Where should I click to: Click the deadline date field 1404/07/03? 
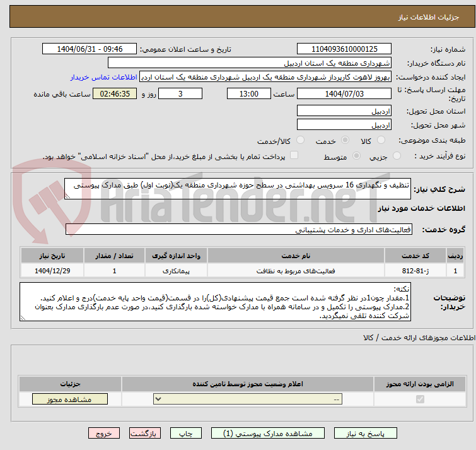tap(344, 93)
